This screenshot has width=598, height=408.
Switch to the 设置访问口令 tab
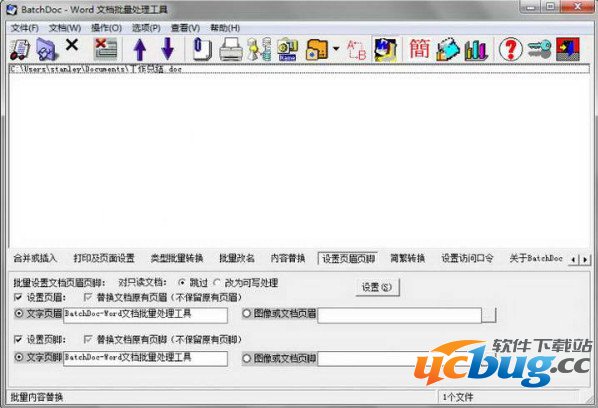click(x=467, y=258)
